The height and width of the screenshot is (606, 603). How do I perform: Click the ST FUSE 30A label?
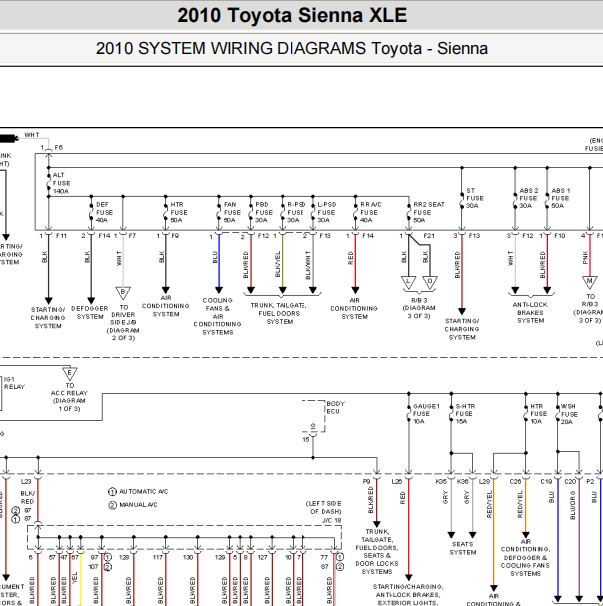475,198
